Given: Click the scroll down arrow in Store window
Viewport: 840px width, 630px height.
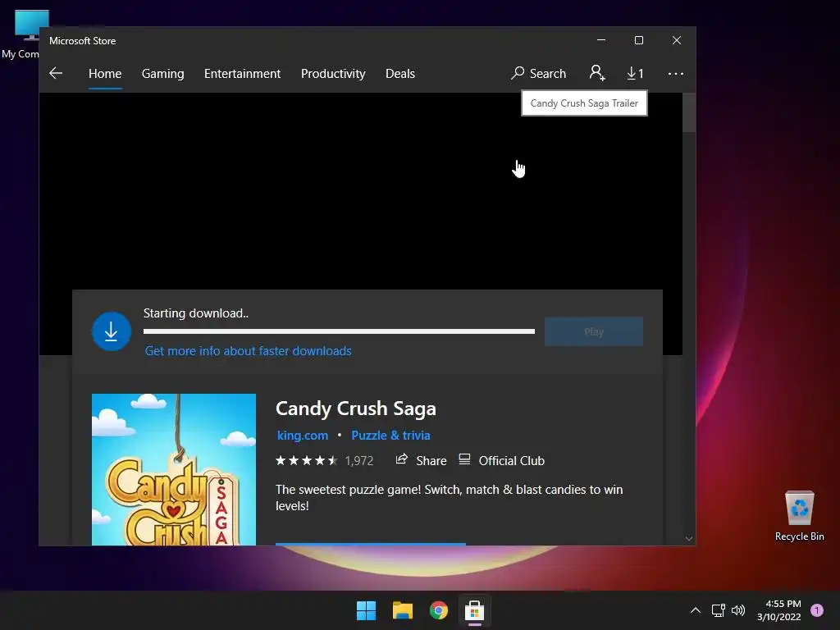Looking at the screenshot, I should pyautogui.click(x=689, y=538).
